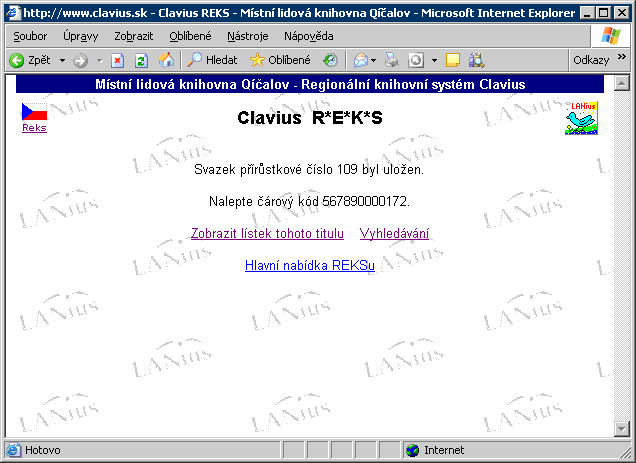Click the Internet zone globe icon

pyautogui.click(x=413, y=450)
